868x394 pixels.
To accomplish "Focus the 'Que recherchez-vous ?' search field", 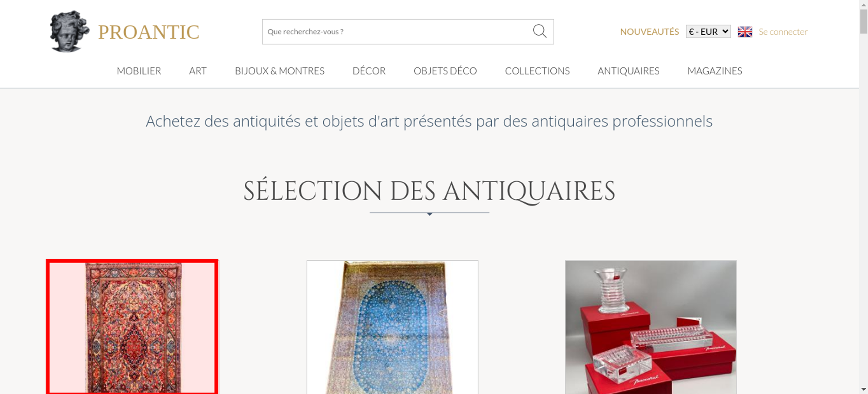I will (x=397, y=32).
